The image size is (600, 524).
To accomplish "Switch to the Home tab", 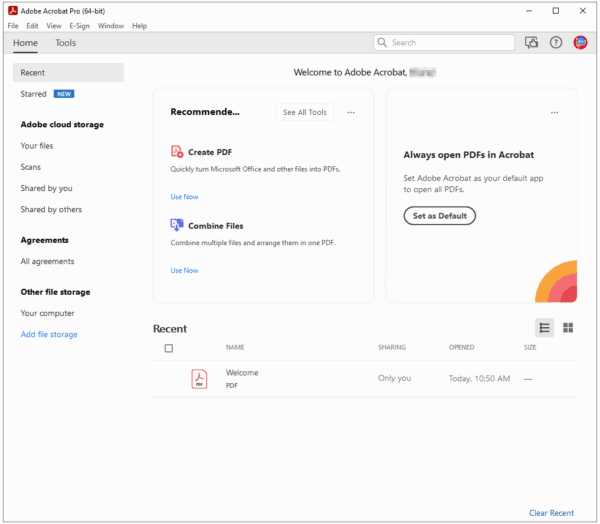I will pyautogui.click(x=25, y=42).
